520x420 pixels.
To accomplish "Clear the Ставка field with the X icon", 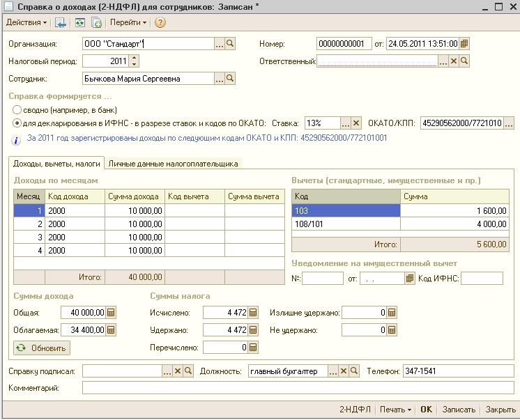I will (x=356, y=123).
